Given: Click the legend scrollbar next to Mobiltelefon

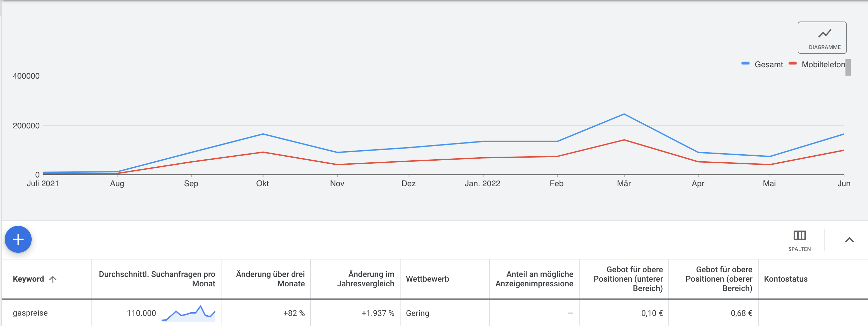Looking at the screenshot, I should (848, 67).
